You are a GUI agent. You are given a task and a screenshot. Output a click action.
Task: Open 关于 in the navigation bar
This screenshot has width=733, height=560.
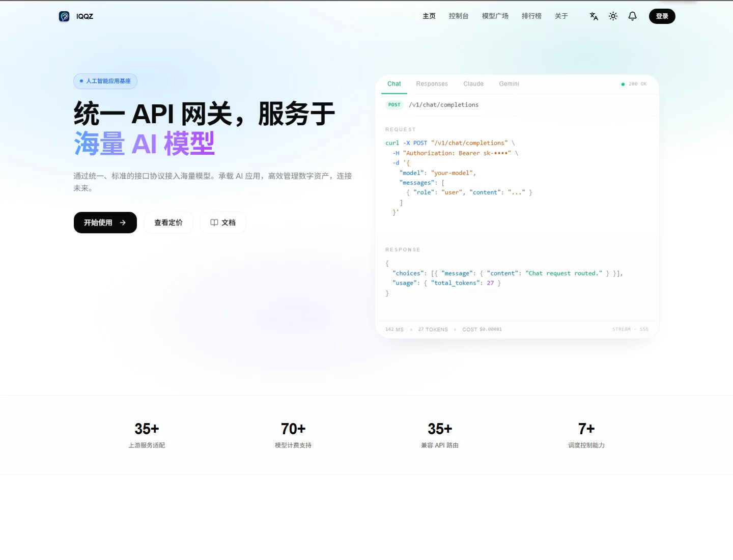(561, 16)
